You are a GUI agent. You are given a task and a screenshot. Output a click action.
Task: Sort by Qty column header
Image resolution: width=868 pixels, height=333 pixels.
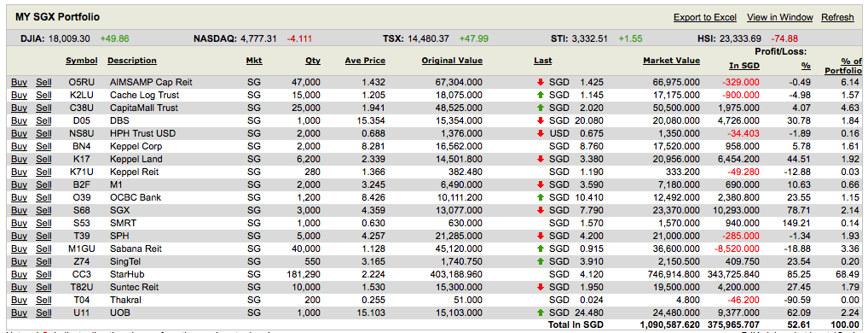click(313, 61)
